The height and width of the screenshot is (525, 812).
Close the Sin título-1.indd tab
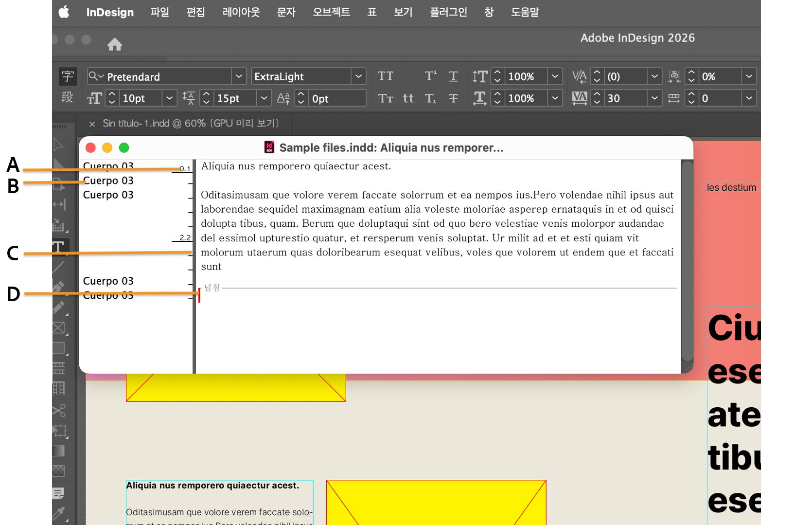coord(92,124)
